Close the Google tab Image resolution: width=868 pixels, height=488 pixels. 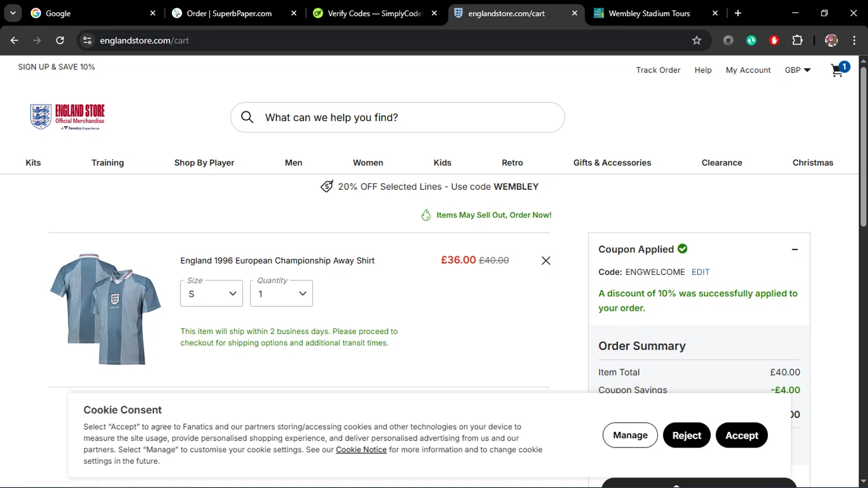(x=153, y=13)
